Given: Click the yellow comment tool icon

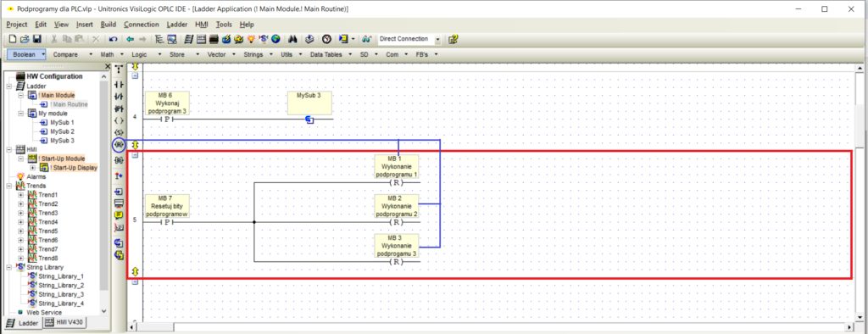Looking at the screenshot, I should pyautogui.click(x=118, y=215).
